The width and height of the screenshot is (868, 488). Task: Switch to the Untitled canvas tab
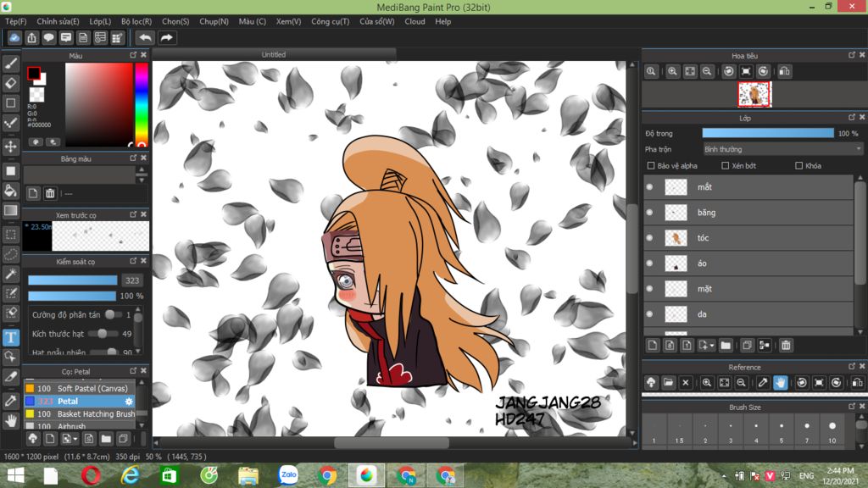(x=274, y=54)
